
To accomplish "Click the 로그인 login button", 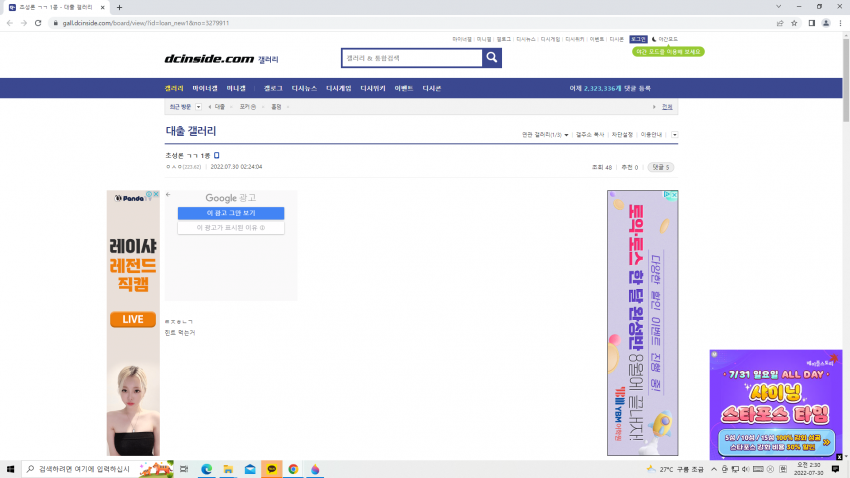I will pos(638,39).
